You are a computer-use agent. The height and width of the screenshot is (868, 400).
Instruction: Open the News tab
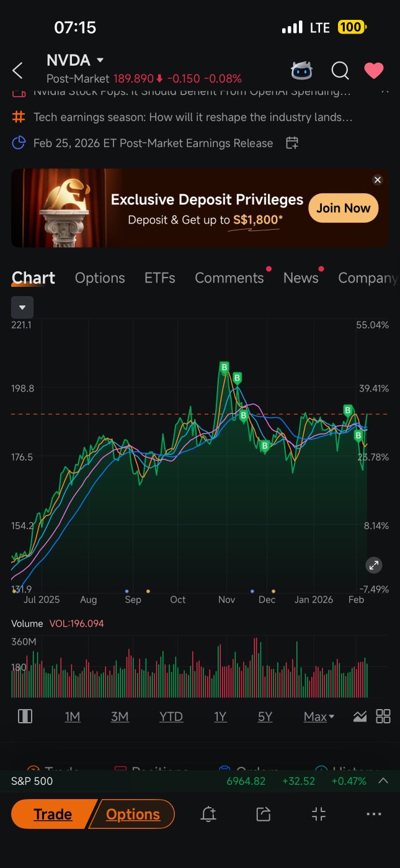point(301,278)
